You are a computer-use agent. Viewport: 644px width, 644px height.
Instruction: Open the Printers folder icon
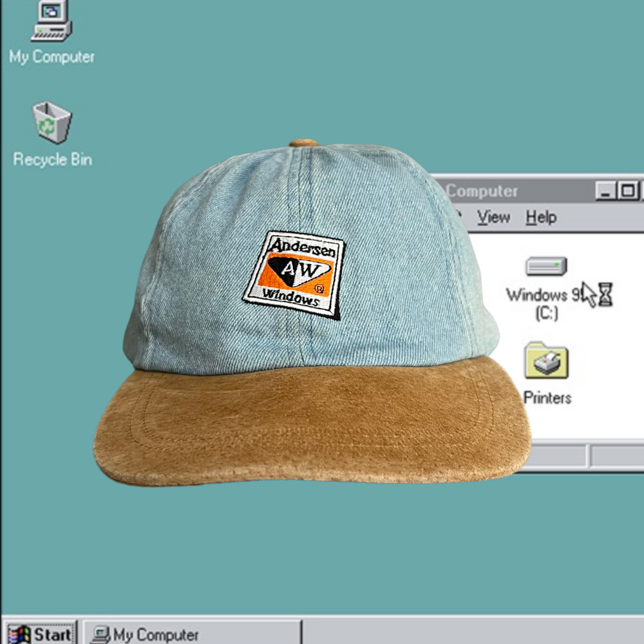pyautogui.click(x=546, y=361)
